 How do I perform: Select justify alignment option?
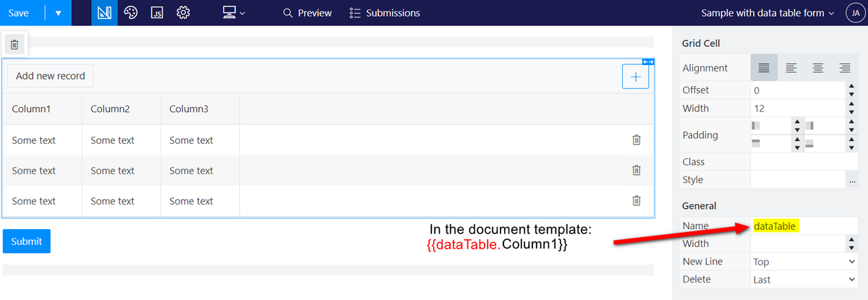764,68
